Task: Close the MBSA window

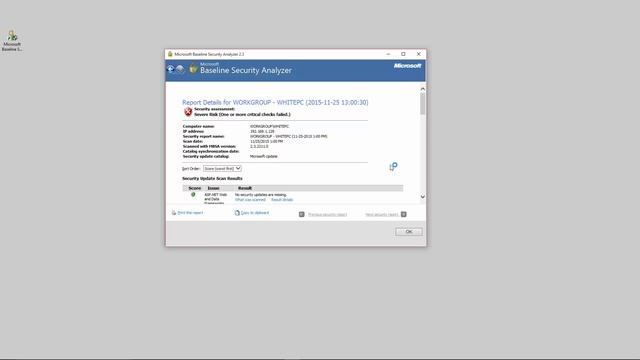Action: 418,54
